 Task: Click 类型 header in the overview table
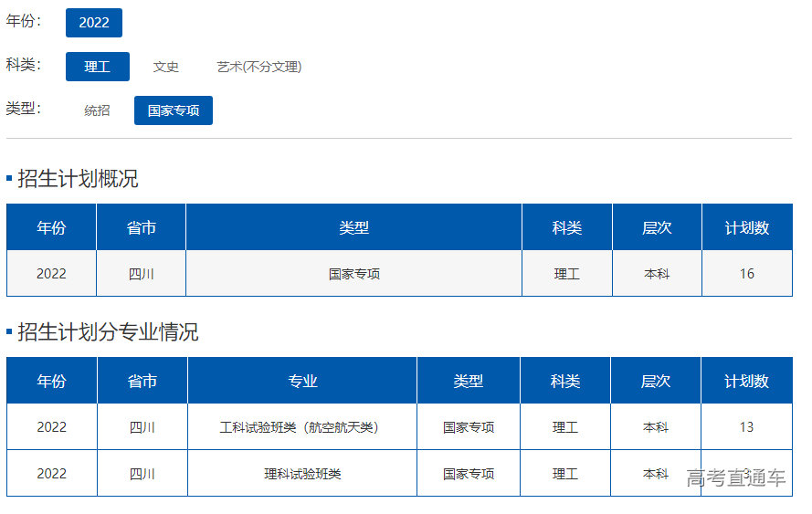pyautogui.click(x=353, y=227)
